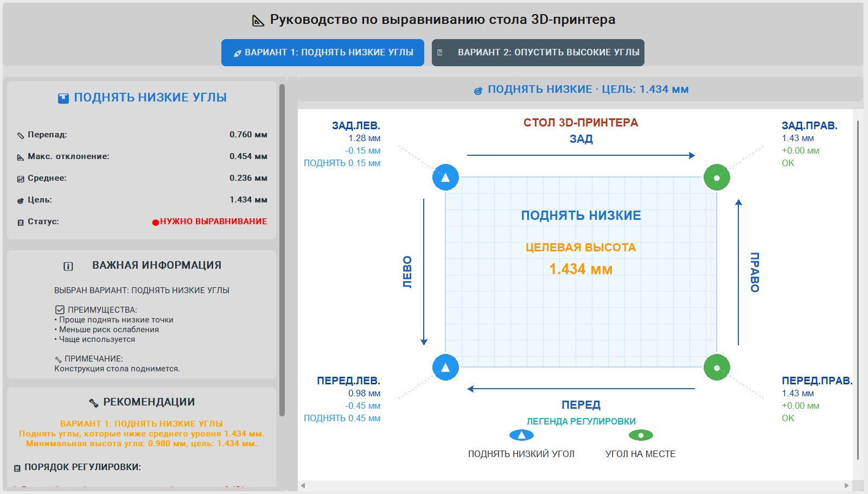The width and height of the screenshot is (868, 494).
Task: Click the target icon next to "Цель"
Action: click(21, 199)
